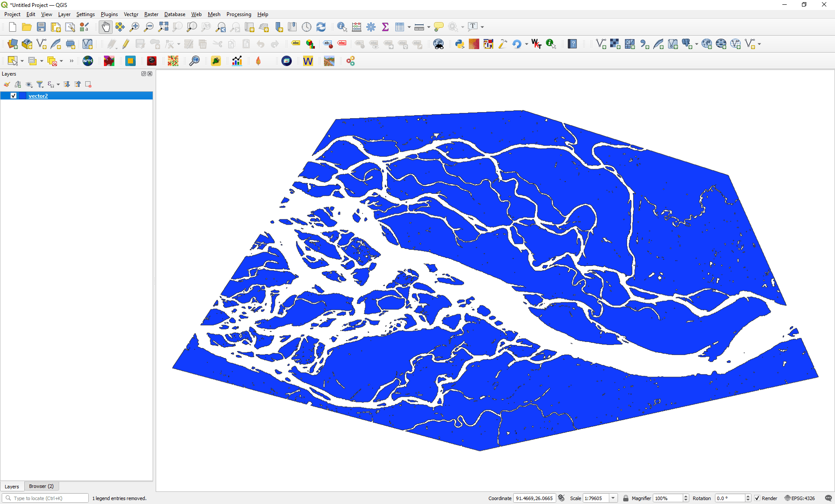Screen dimensions: 835x504
Task: Open Filter Legend dropdown in Layers panel
Action: click(40, 84)
